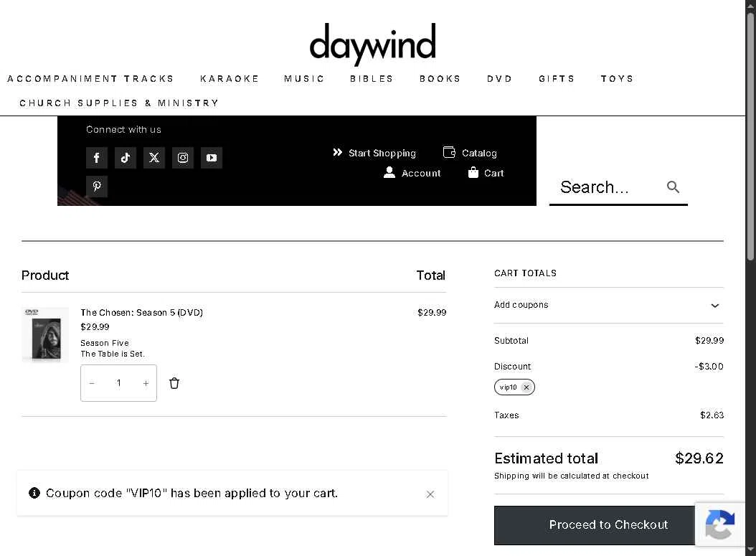Open the YouTube social icon
The height and width of the screenshot is (556, 756).
pyautogui.click(x=211, y=158)
